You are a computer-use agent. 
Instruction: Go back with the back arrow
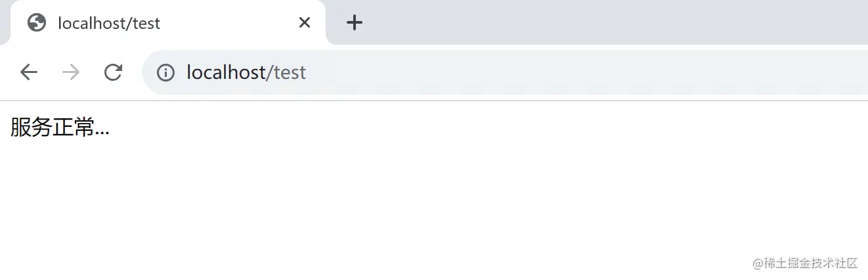(29, 72)
